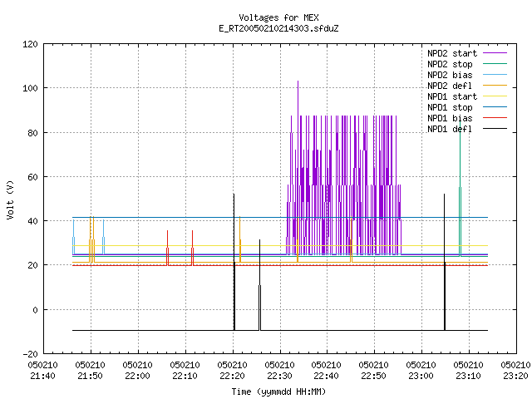
Task: Click the 'NPD1 start' legend label
Action: point(452,96)
